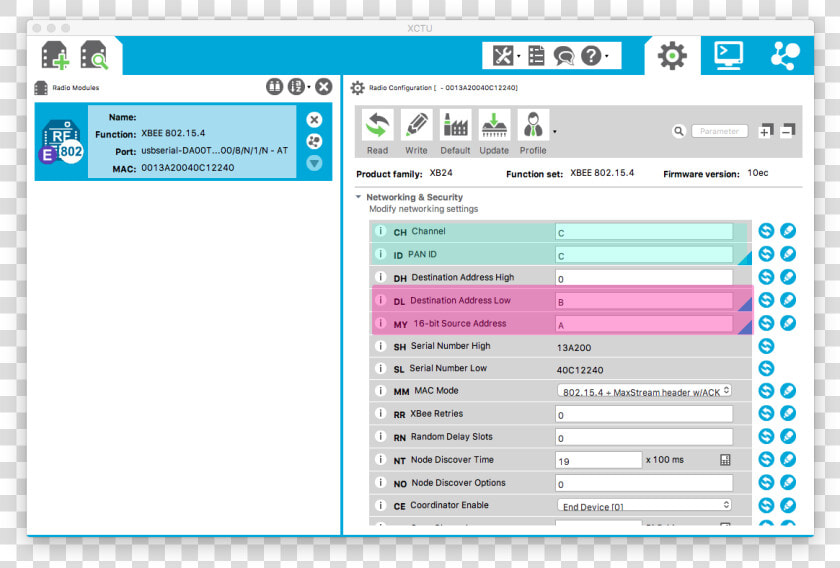Screen dimensions: 840x568
Task: Open the sort modules dropdown icon
Action: pyautogui.click(x=298, y=86)
